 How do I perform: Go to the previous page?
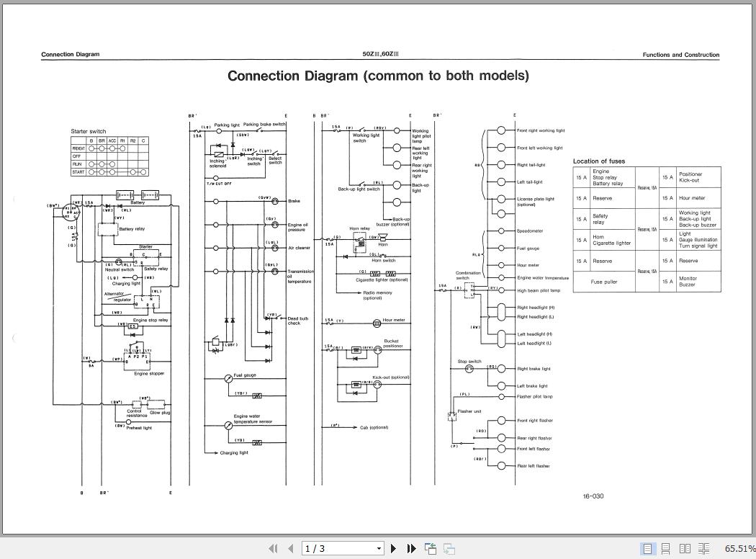coord(290,548)
